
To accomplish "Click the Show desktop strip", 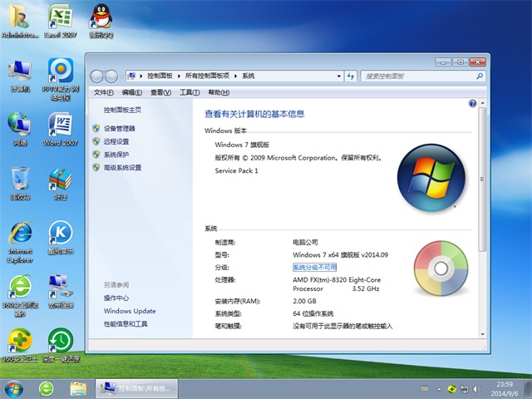I will (x=528, y=389).
